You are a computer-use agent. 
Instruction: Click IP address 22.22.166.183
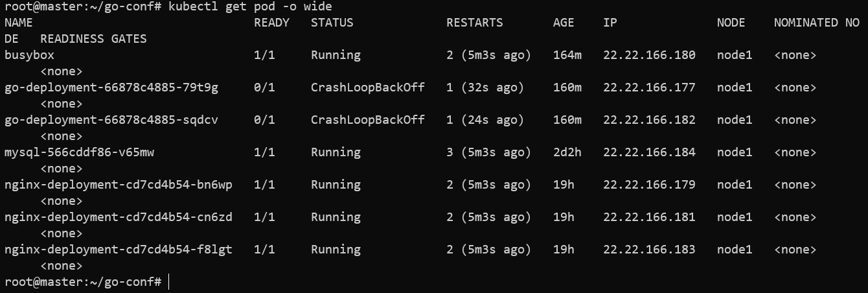point(649,250)
